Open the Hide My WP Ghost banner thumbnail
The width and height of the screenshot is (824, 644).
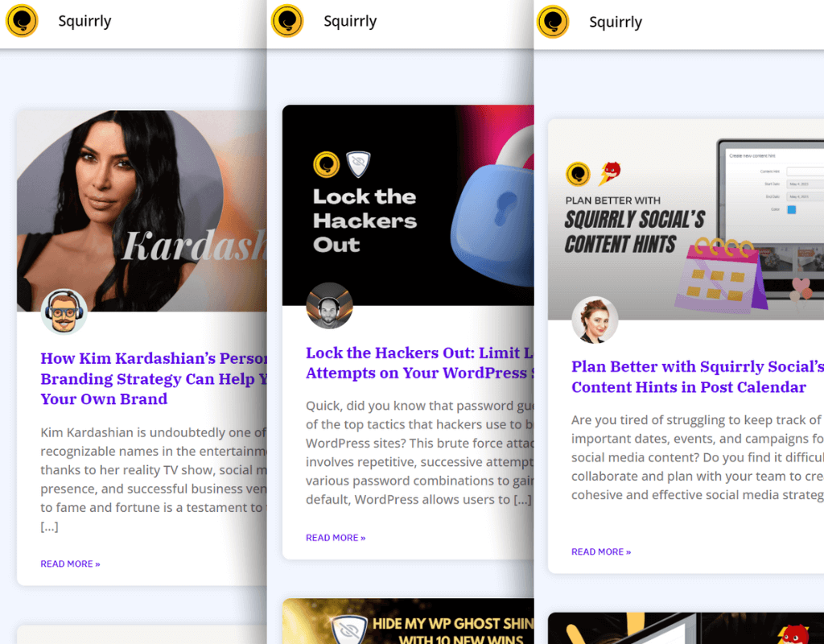click(408, 621)
